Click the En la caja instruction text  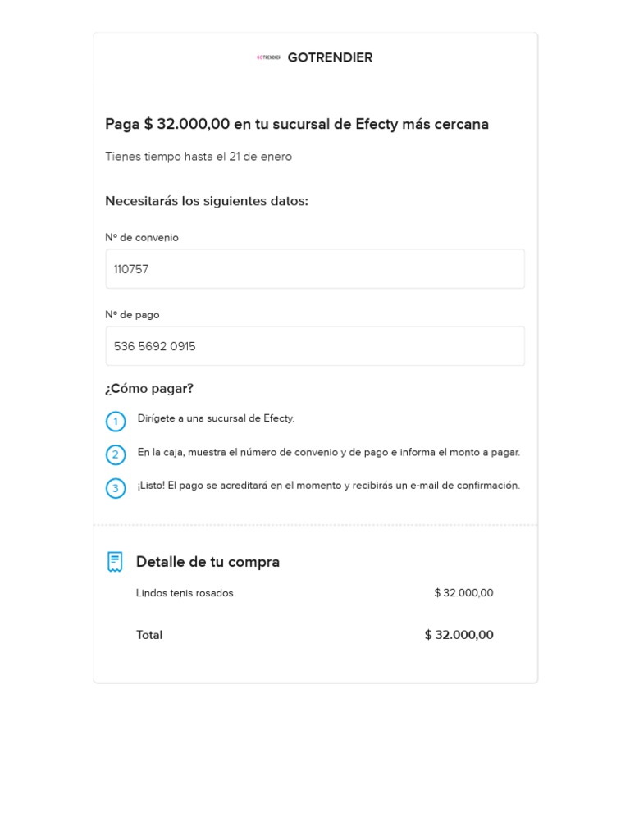tap(329, 452)
